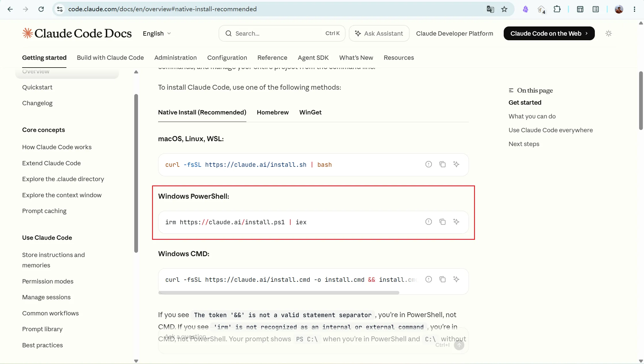Switch to the Homebrew install tab
The image size is (644, 364).
point(273,112)
